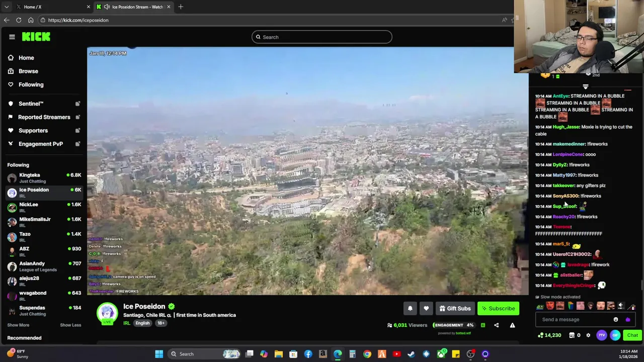This screenshot has width=644, height=362.
Task: Open Sentinel™ sidebar item
Action: (31, 104)
